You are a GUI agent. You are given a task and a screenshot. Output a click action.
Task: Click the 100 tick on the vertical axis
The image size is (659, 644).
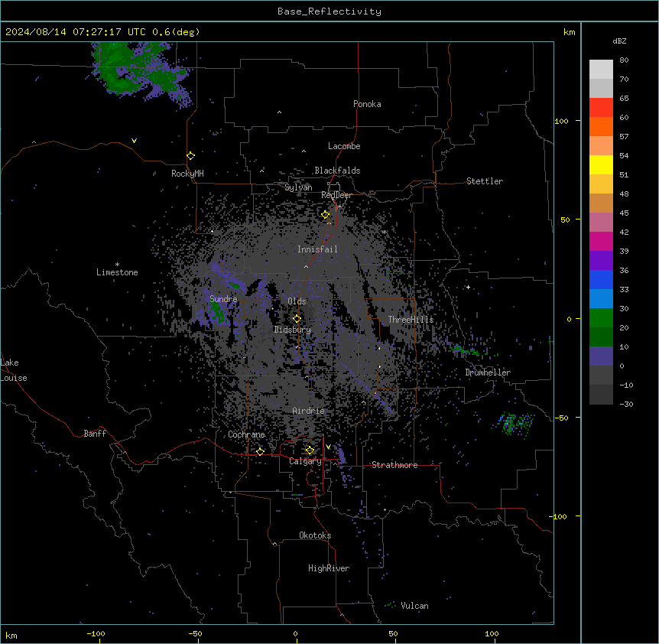(561, 121)
